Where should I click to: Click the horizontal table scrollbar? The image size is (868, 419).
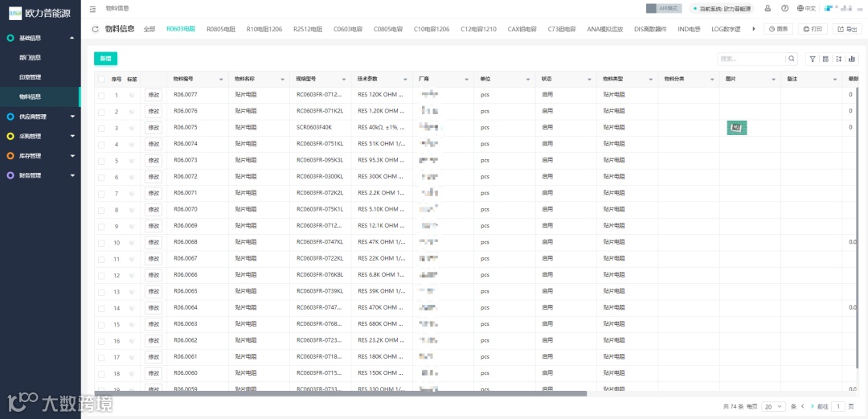pyautogui.click(x=341, y=393)
